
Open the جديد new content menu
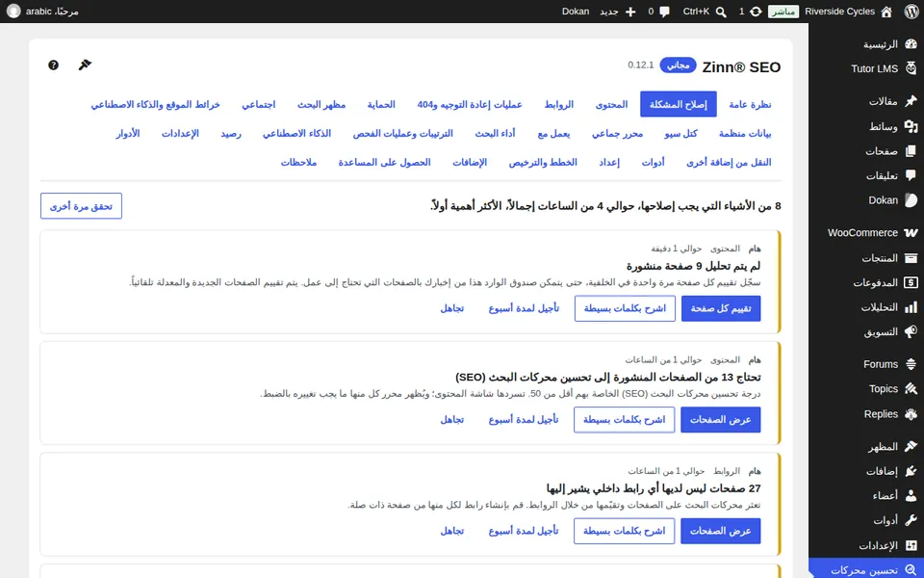(618, 12)
